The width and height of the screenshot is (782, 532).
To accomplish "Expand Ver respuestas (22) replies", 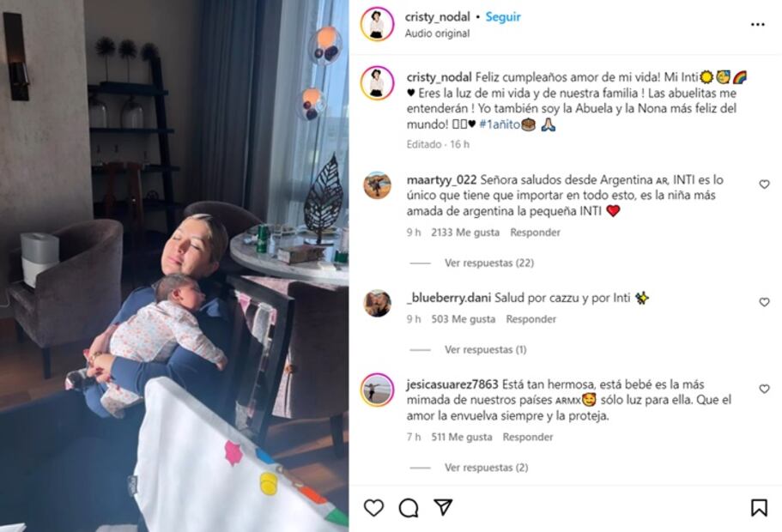I will [x=488, y=263].
